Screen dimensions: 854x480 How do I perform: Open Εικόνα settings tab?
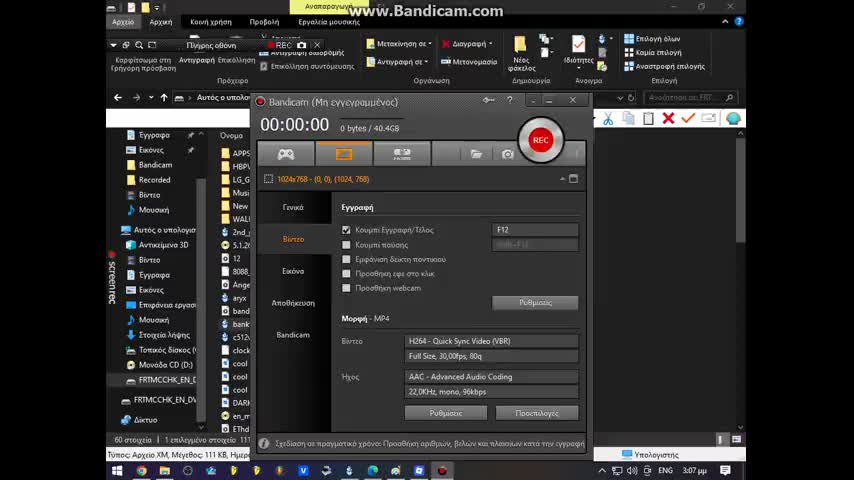(x=293, y=271)
